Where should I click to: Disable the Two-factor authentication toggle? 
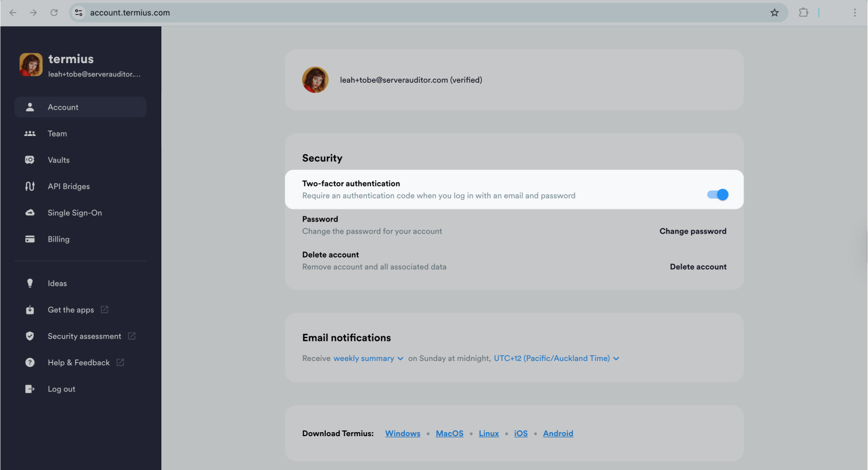coord(718,195)
